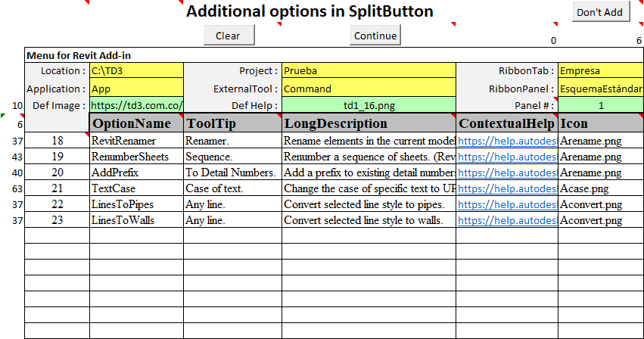Open the help link in LinesToWalls row

tap(507, 220)
